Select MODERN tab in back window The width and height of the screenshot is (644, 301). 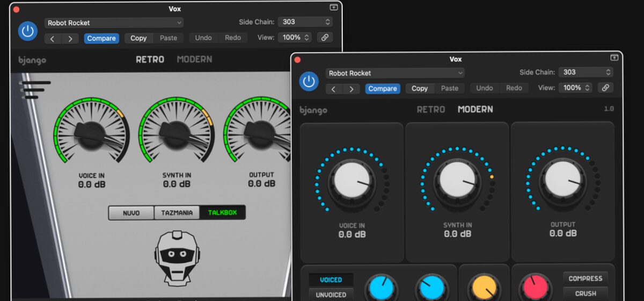point(194,60)
